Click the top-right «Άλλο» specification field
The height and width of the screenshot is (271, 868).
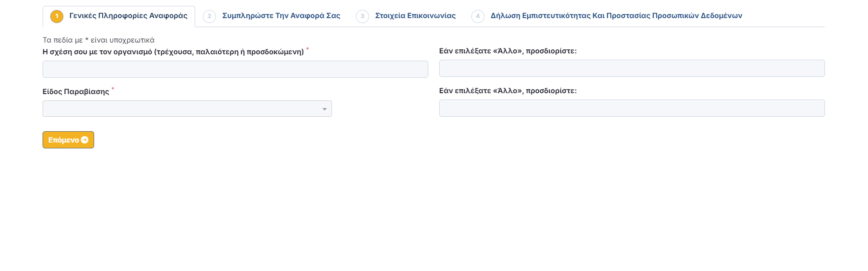click(x=632, y=68)
